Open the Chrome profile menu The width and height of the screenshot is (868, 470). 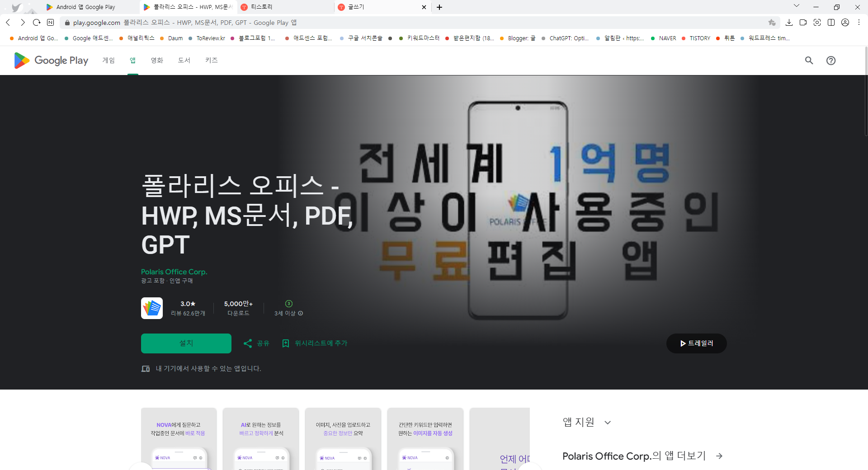(845, 22)
